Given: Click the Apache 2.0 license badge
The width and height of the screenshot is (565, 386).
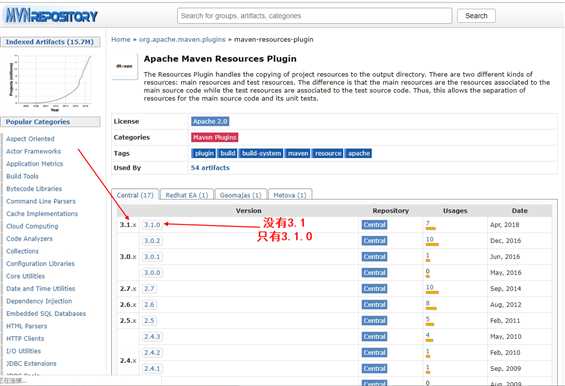Looking at the screenshot, I should pos(210,121).
